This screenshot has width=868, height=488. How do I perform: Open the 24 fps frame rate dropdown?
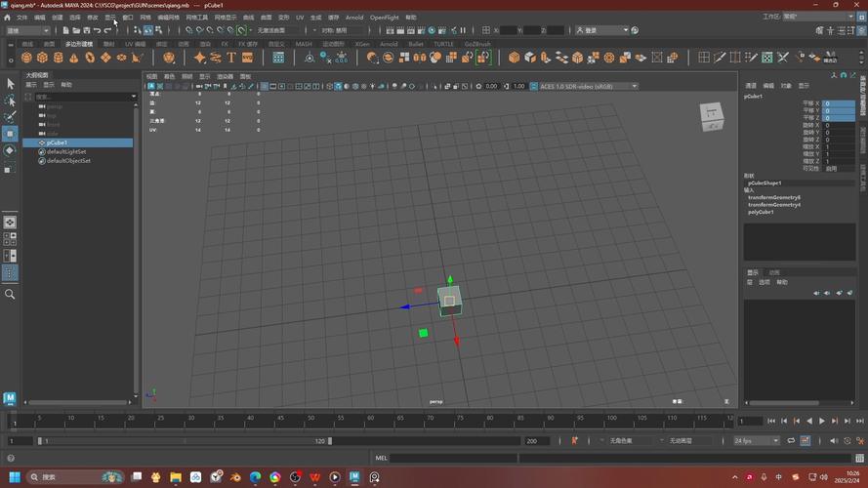[755, 441]
